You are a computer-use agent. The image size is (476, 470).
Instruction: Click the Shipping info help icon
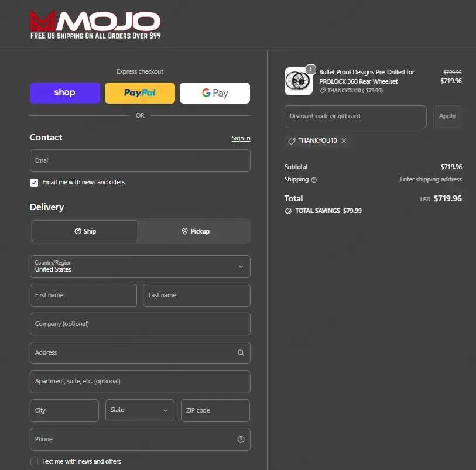tap(314, 180)
